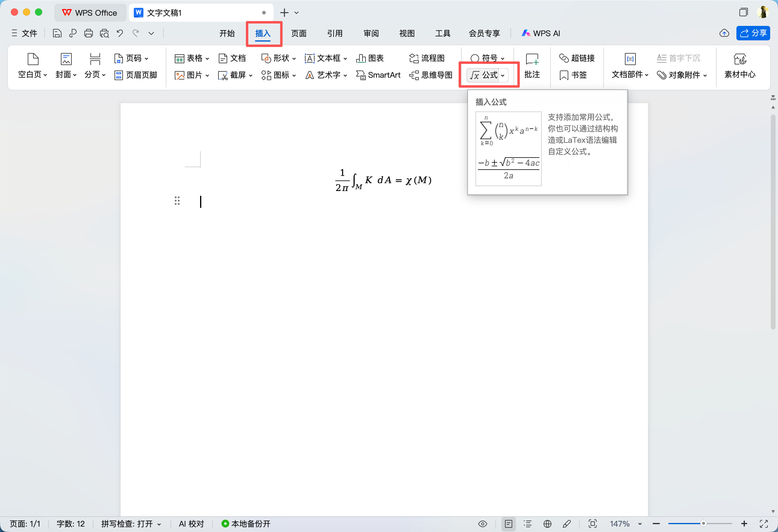
Task: Select the 截屏 screenshot tool
Action: pyautogui.click(x=234, y=75)
